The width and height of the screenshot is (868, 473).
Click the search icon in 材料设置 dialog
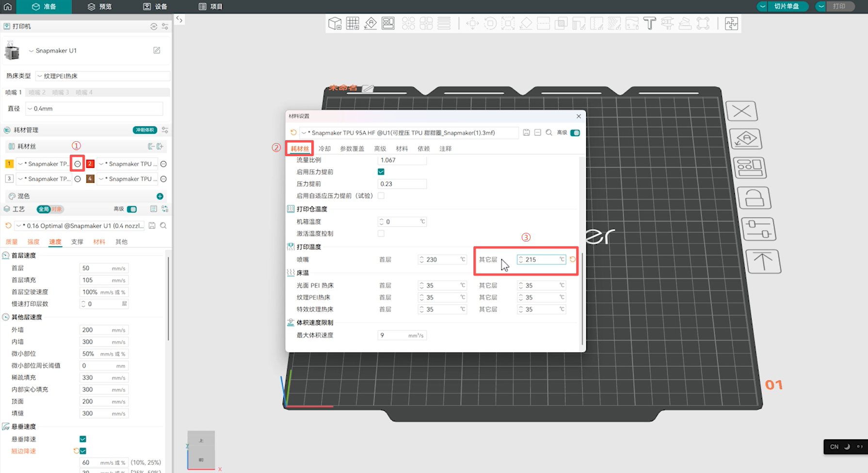[549, 132]
